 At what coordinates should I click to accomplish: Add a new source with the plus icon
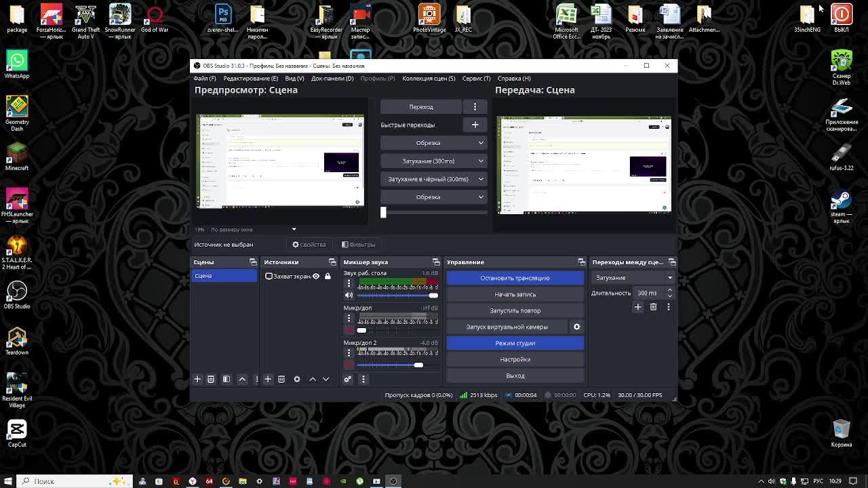tap(268, 379)
